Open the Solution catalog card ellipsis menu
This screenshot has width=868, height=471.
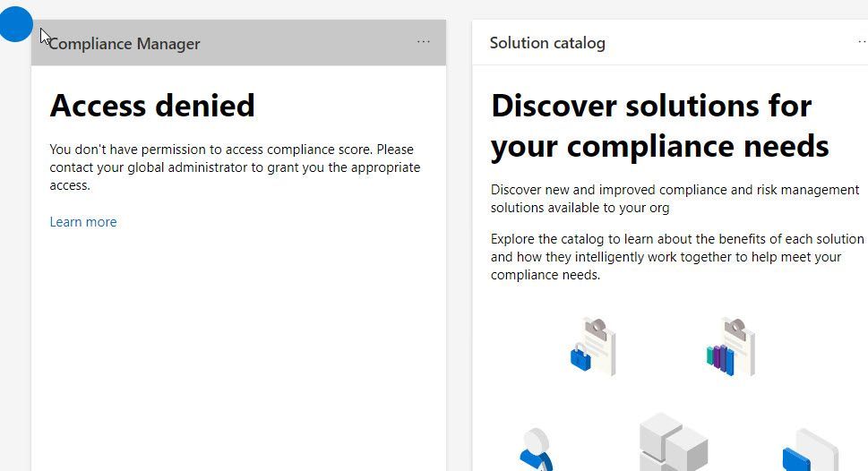(862, 42)
